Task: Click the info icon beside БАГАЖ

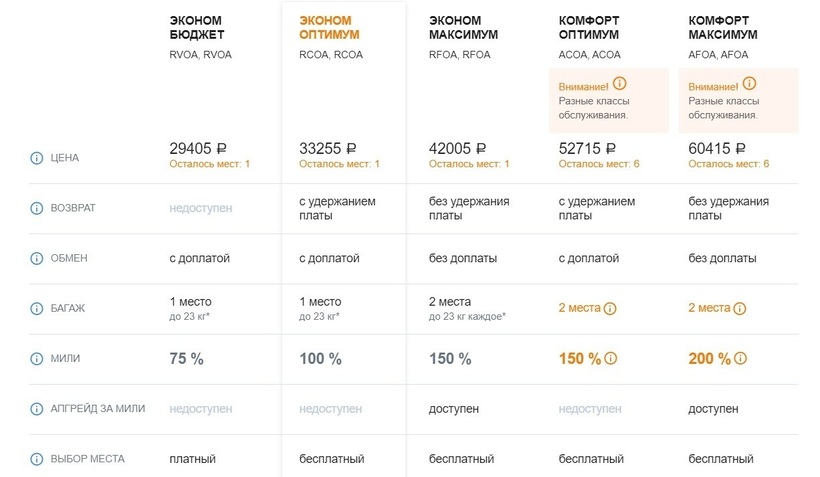Action: [37, 308]
